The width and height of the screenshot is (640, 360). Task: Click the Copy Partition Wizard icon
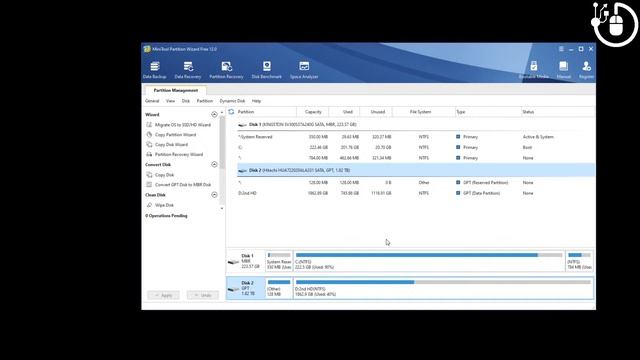[x=149, y=134]
